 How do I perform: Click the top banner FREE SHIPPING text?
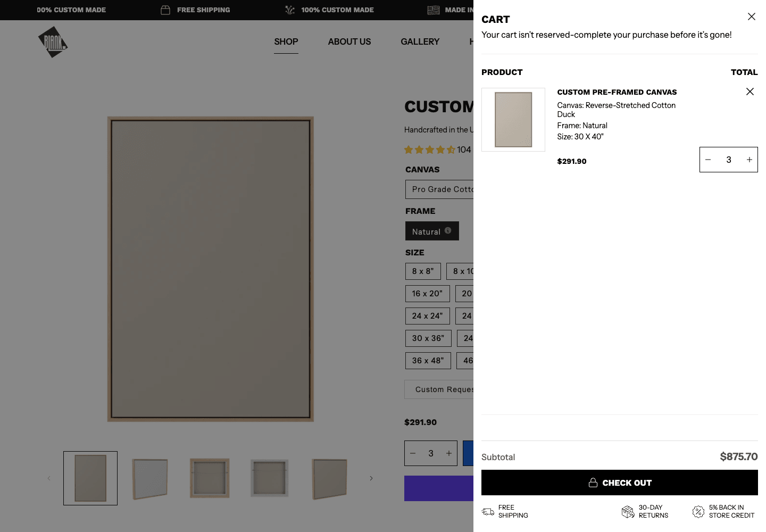point(204,10)
